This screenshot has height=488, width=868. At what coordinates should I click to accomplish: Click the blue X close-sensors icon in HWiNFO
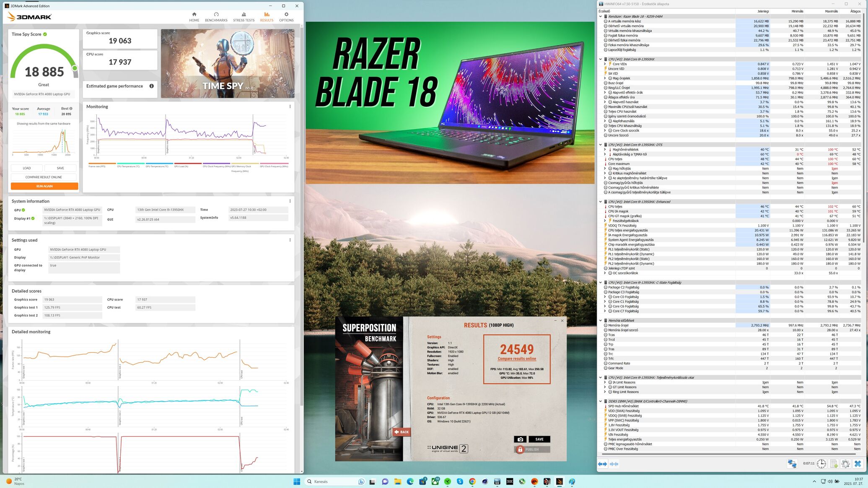point(858,464)
